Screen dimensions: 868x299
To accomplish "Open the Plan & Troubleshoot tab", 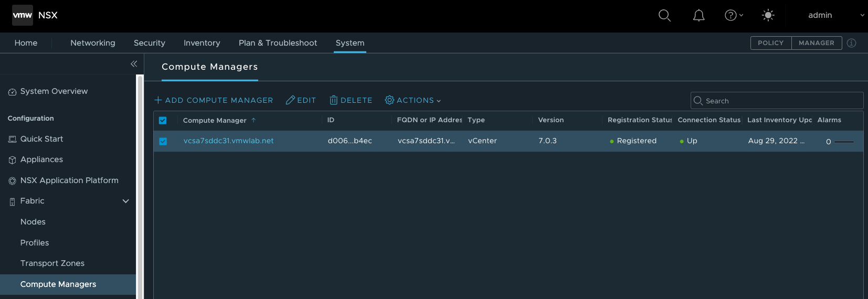I will coord(278,43).
